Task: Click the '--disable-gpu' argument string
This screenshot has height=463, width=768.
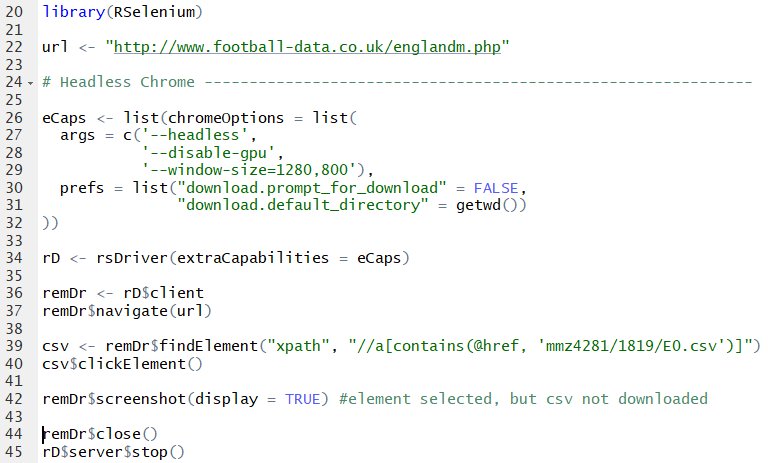Action: 208,153
